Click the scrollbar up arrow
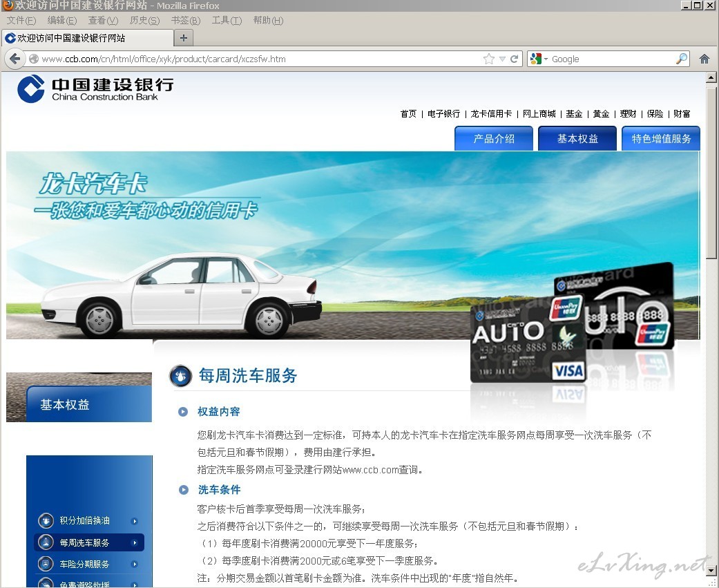 711,77
